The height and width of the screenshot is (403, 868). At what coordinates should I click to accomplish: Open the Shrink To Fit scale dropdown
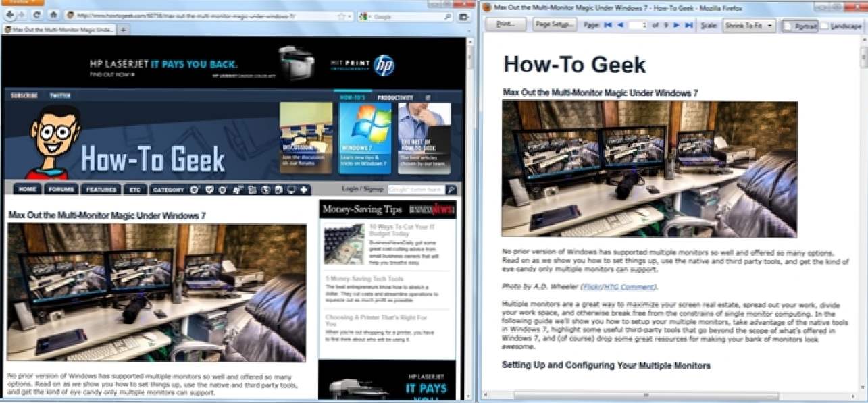pos(748,26)
